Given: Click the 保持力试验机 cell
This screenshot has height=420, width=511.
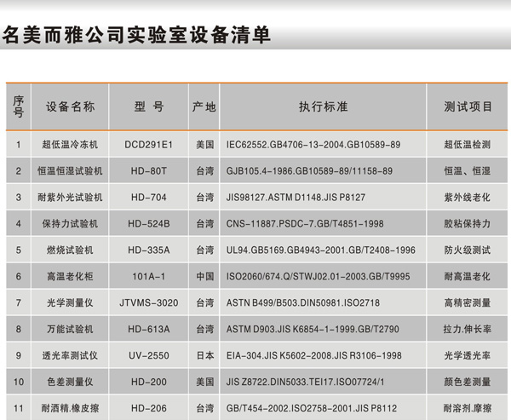Looking at the screenshot, I should (70, 224).
